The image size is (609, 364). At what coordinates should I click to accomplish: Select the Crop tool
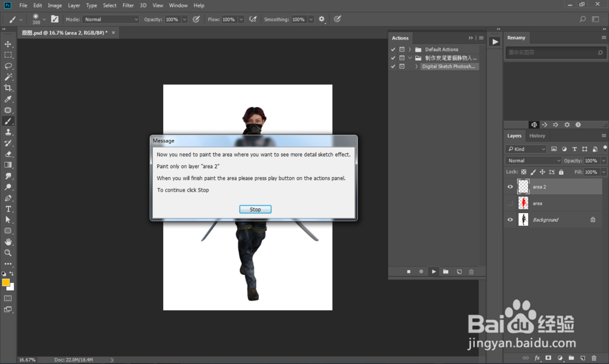coord(8,88)
